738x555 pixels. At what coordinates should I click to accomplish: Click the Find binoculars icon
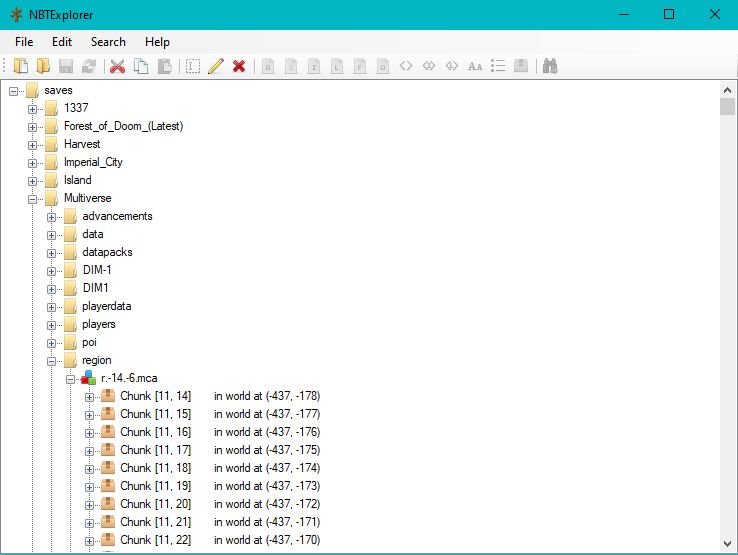(550, 66)
